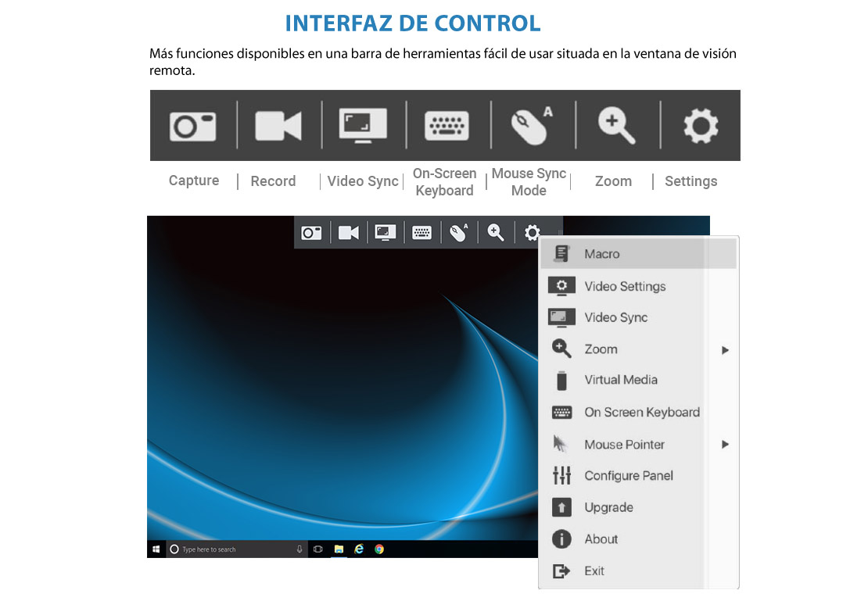
Task: Click the large Settings gear icon
Action: click(x=700, y=126)
